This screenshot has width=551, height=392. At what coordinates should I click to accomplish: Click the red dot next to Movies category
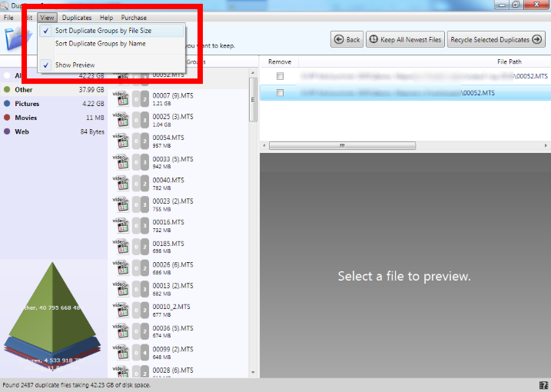(7, 118)
